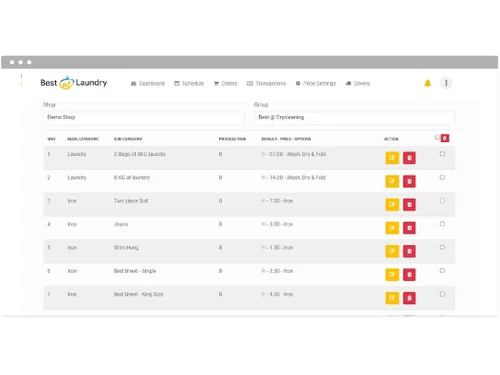Viewport: 500px width, 375px height.
Task: Click the Process Time column header
Action: [x=232, y=139]
